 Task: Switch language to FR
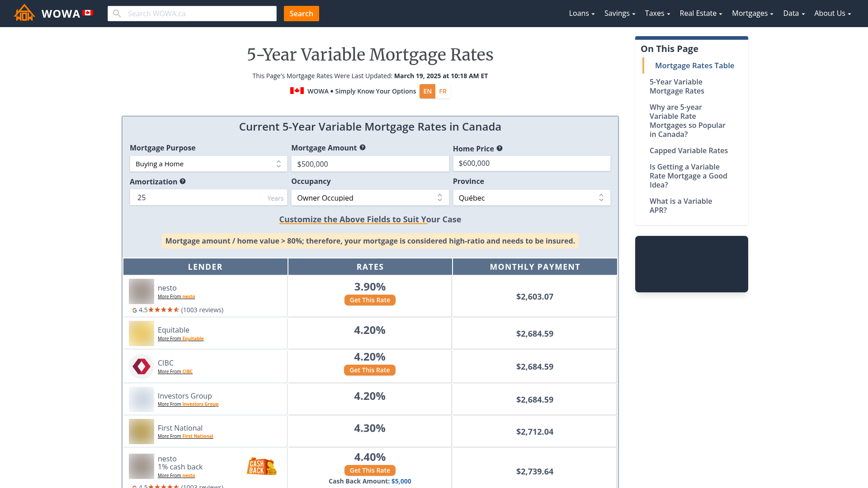point(443,91)
